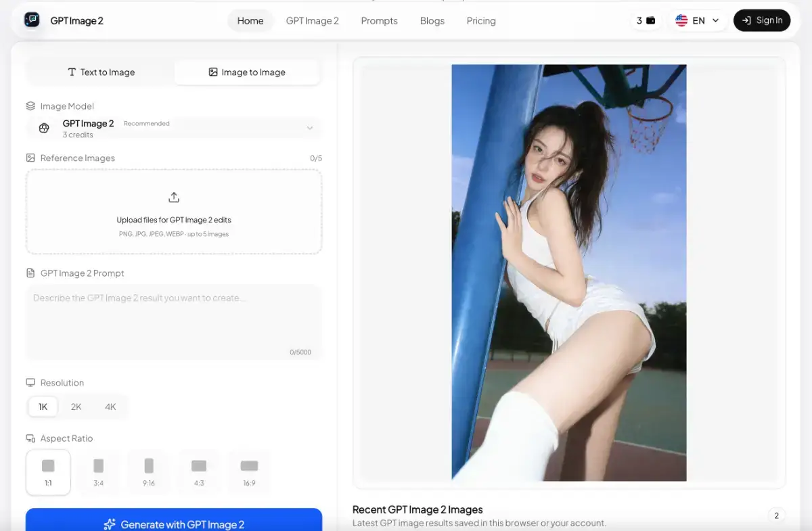Select the 1:1 aspect ratio icon

pyautogui.click(x=48, y=466)
